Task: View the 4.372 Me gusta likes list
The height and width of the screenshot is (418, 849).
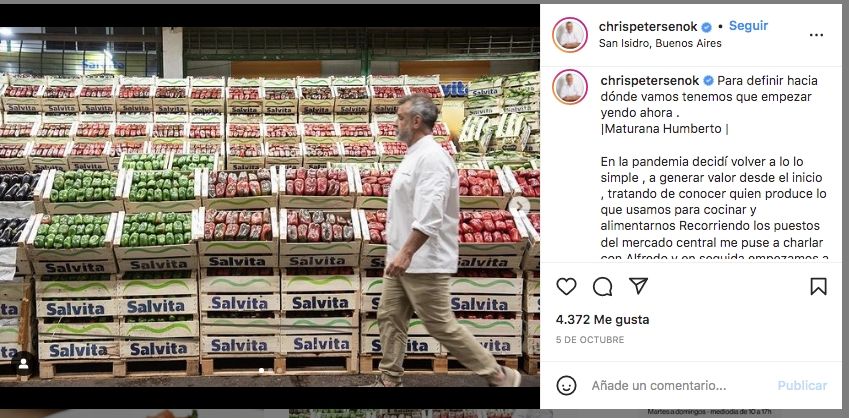Action: [x=603, y=319]
